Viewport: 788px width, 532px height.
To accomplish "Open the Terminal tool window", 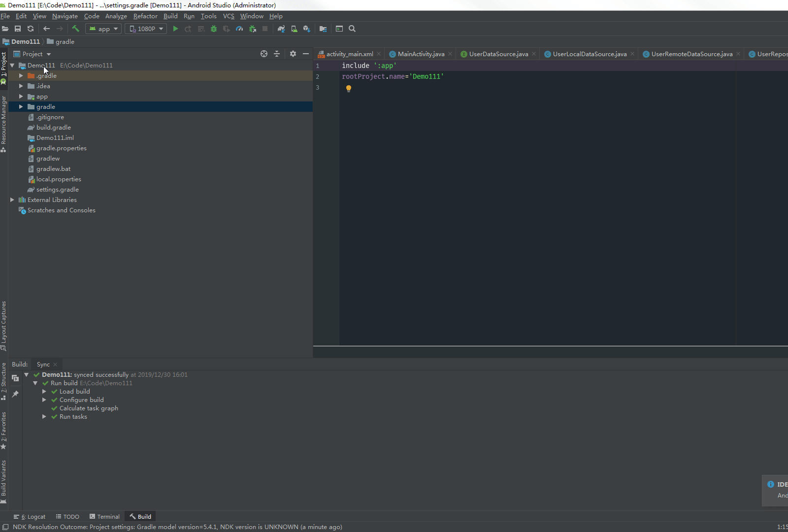I will click(x=104, y=517).
